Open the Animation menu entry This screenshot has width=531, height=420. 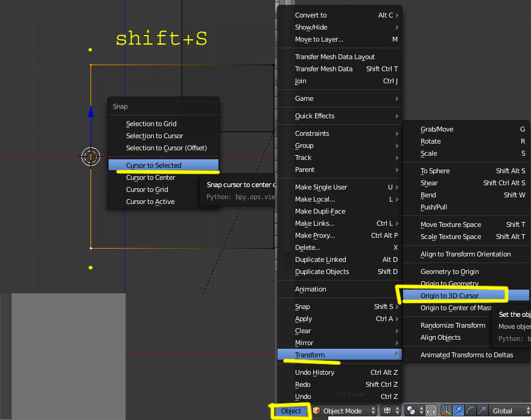coord(340,289)
